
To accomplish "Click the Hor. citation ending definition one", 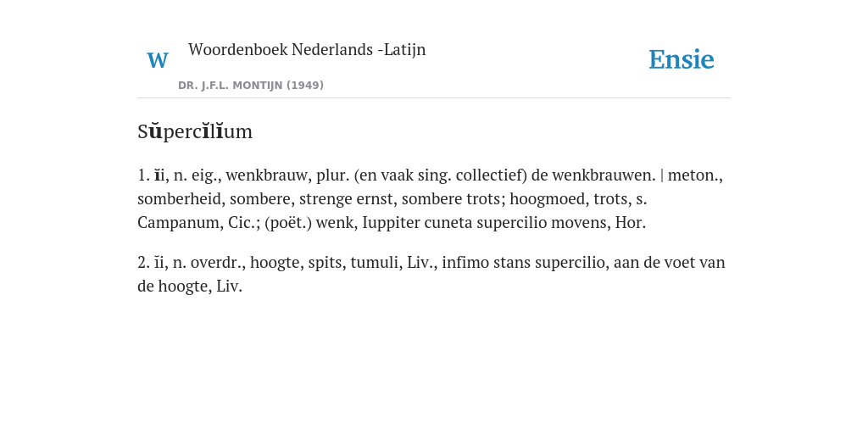I will click(631, 223).
